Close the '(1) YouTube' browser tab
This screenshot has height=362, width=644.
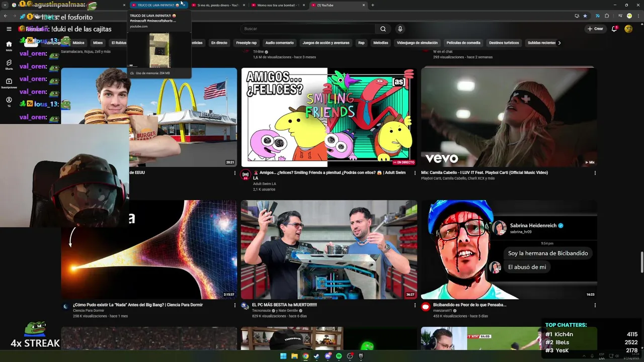tap(364, 5)
